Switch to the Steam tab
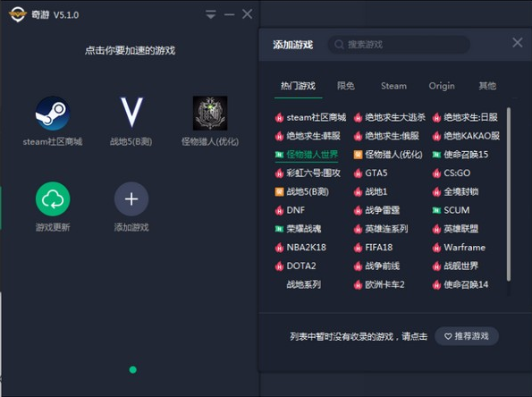Image resolution: width=532 pixels, height=397 pixels. 393,86
